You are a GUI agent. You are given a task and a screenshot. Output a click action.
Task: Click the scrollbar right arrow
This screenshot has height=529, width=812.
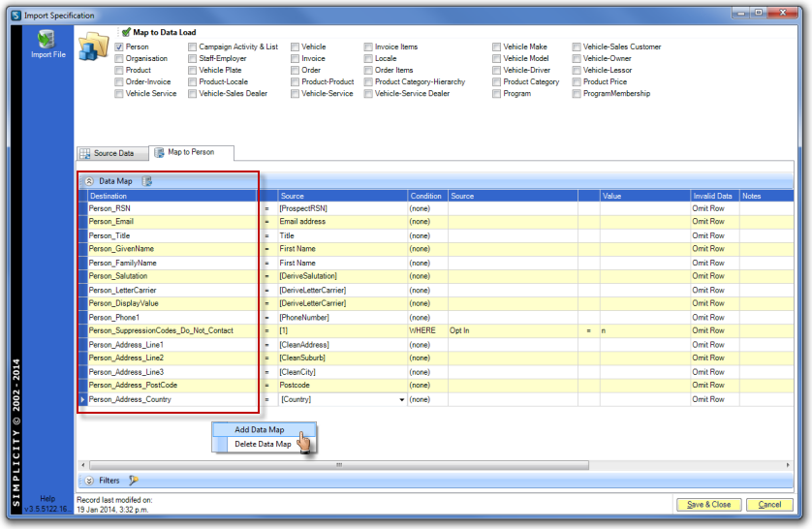[x=788, y=465]
